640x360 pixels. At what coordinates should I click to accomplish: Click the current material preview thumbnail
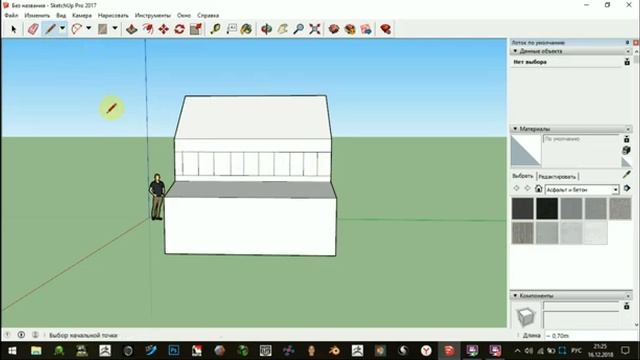526,150
